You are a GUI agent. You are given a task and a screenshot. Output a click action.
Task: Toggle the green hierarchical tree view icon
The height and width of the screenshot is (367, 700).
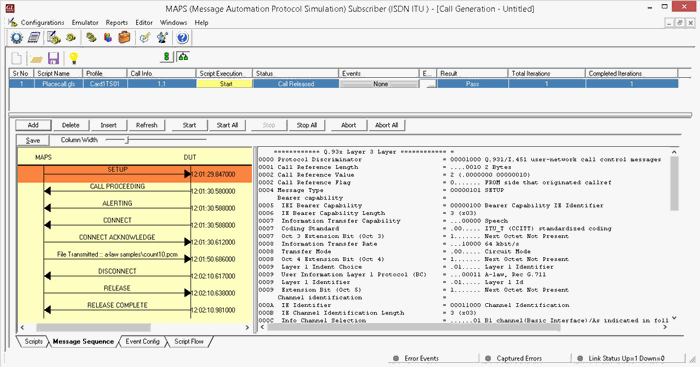pyautogui.click(x=183, y=57)
